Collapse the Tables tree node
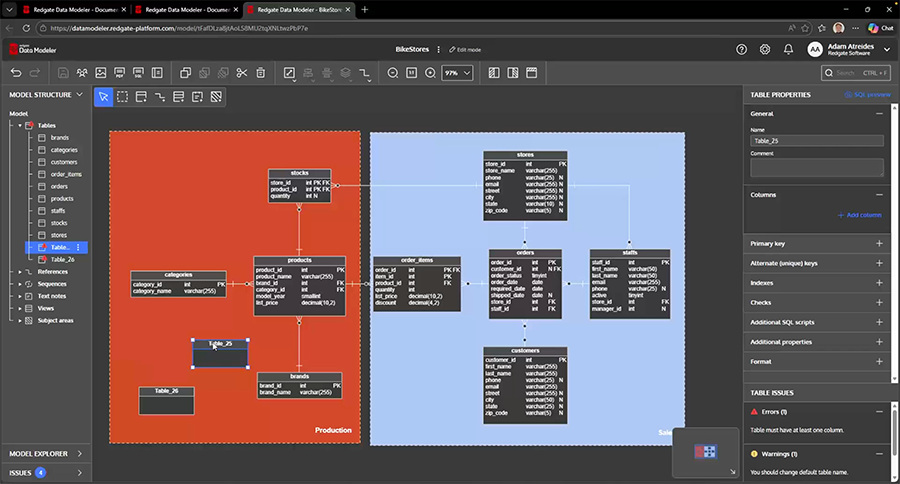Image resolution: width=900 pixels, height=484 pixels. (x=19, y=125)
